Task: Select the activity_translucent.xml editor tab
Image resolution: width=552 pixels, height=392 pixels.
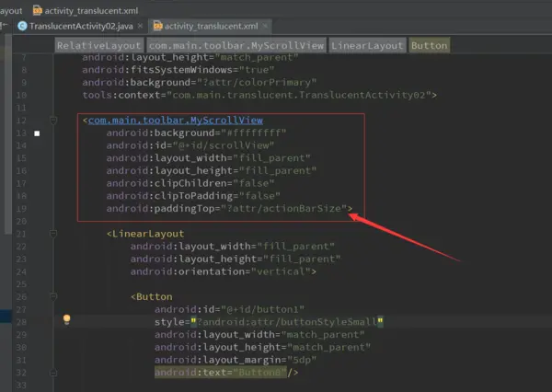Action: click(211, 26)
